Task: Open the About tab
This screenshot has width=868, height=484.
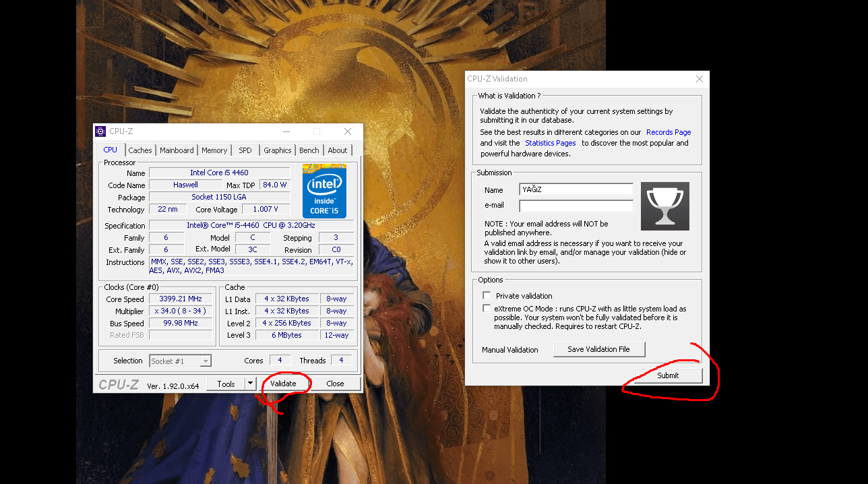Action: tap(338, 150)
